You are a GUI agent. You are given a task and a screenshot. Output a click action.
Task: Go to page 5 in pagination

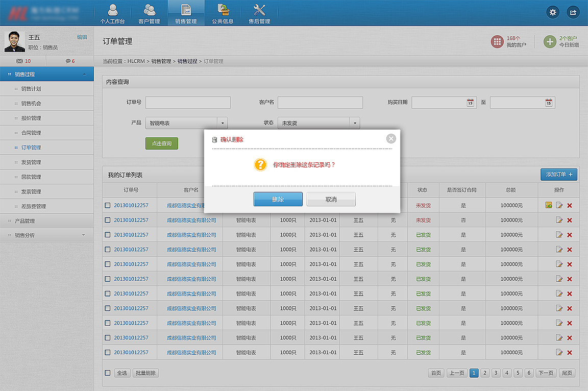point(518,373)
